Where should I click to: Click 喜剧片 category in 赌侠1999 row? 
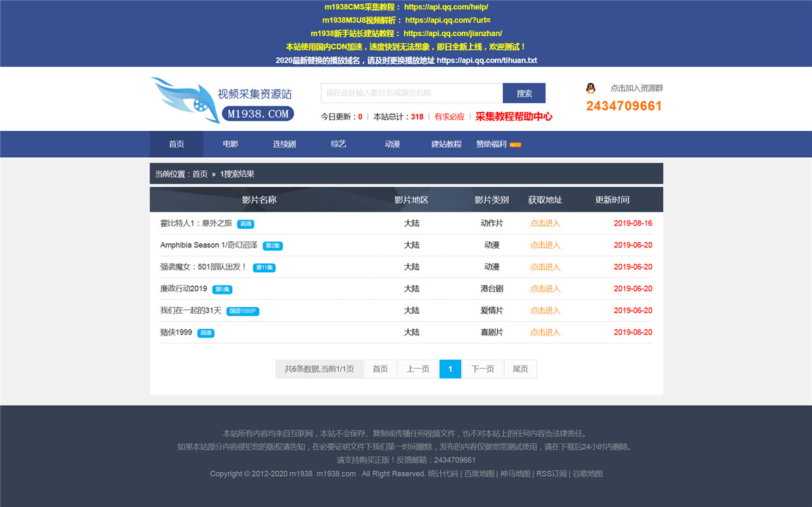tap(492, 332)
